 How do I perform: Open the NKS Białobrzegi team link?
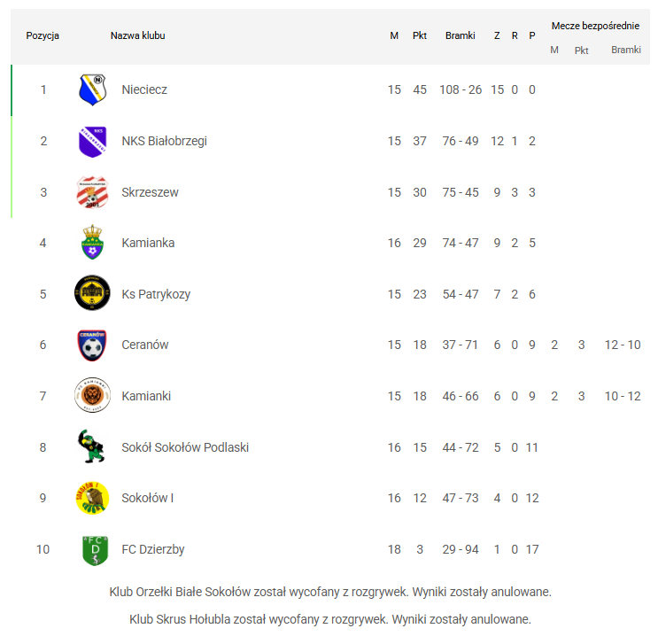164,141
